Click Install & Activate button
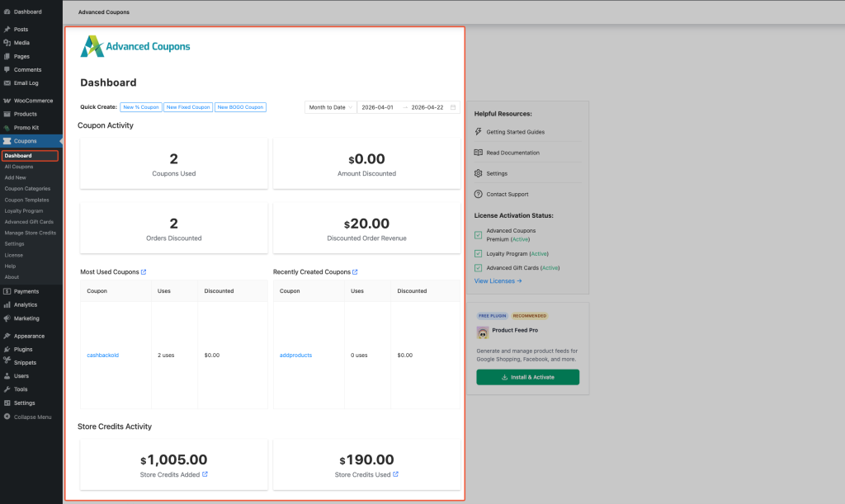This screenshot has height=504, width=845. click(x=527, y=377)
